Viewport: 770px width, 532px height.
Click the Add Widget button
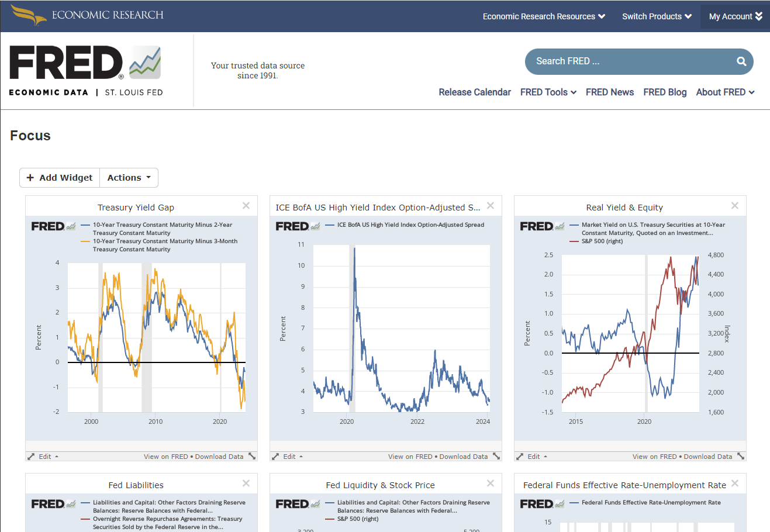click(x=60, y=178)
